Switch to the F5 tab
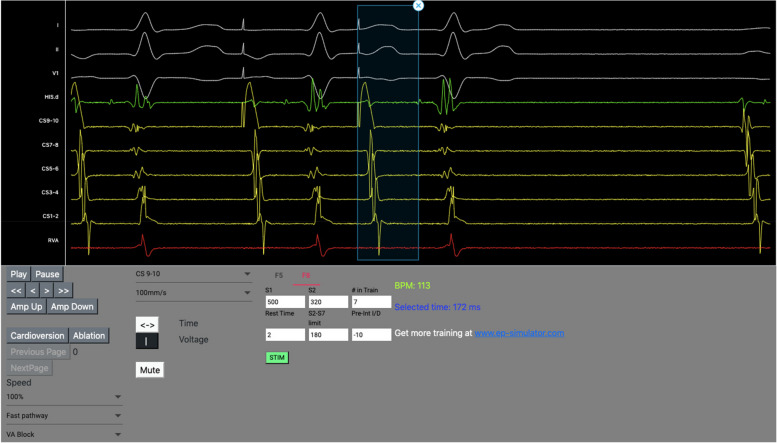This screenshot has width=777, height=443. coord(279,274)
